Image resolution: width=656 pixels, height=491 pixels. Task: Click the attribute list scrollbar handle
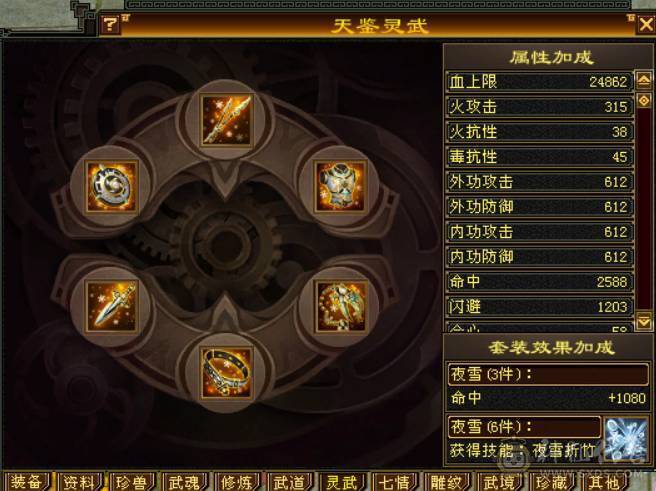click(x=643, y=100)
